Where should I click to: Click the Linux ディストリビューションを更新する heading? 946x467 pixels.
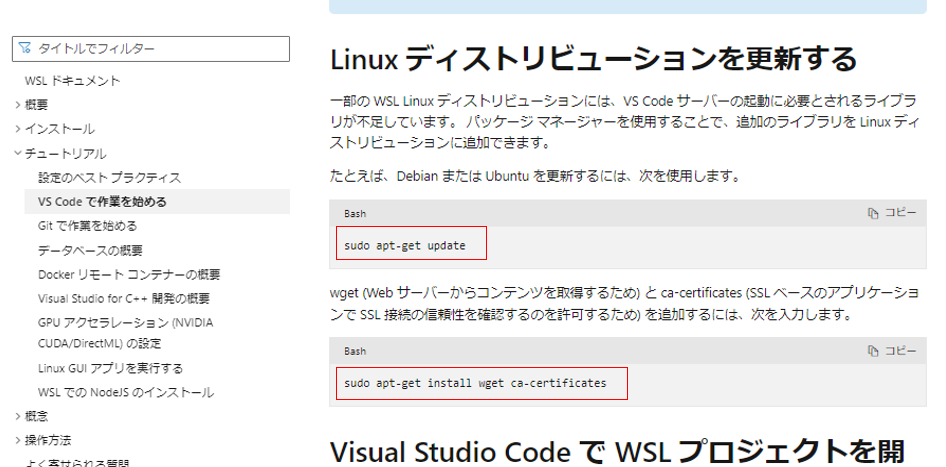click(594, 59)
